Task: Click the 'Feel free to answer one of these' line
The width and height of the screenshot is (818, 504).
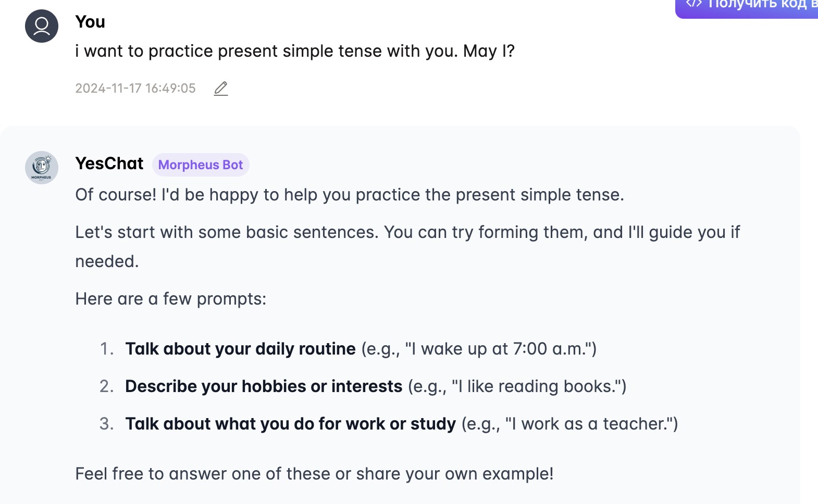Action: point(314,474)
